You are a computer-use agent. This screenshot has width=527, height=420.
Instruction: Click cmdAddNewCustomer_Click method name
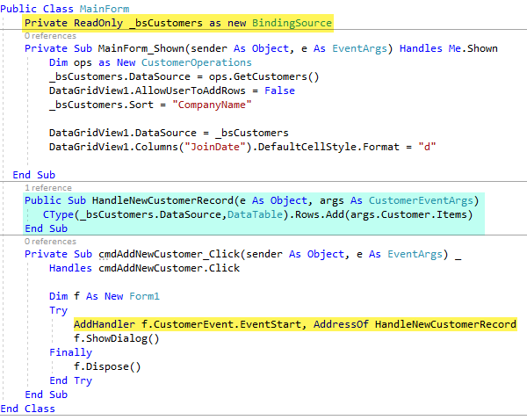point(169,255)
